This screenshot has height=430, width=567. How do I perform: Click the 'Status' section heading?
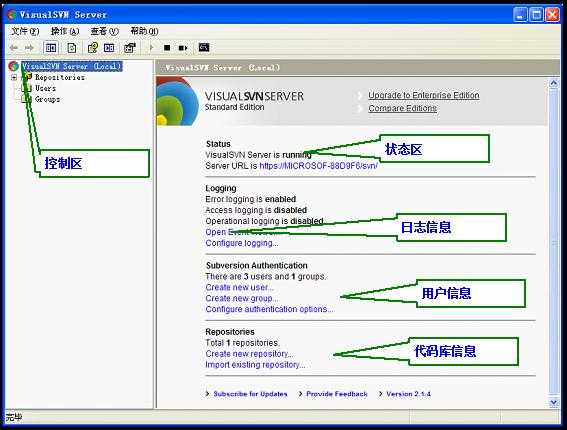point(218,144)
